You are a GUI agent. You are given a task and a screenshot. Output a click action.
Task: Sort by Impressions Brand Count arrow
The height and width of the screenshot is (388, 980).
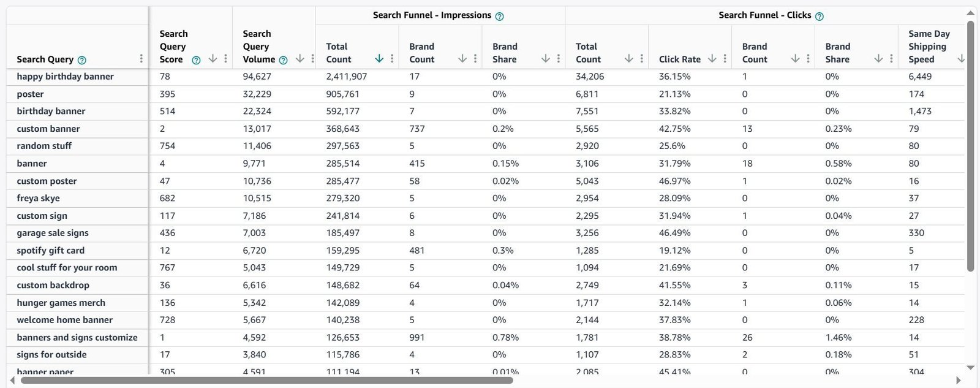coord(462,59)
